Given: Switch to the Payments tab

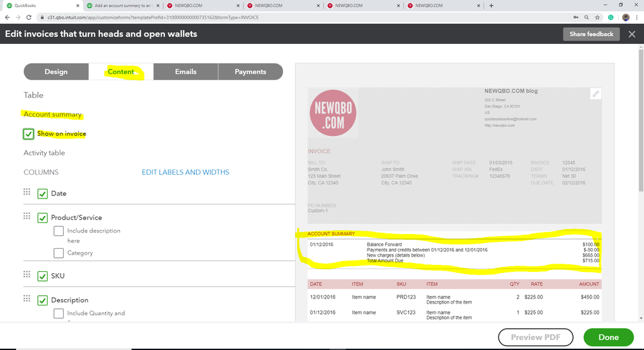Looking at the screenshot, I should pos(251,72).
